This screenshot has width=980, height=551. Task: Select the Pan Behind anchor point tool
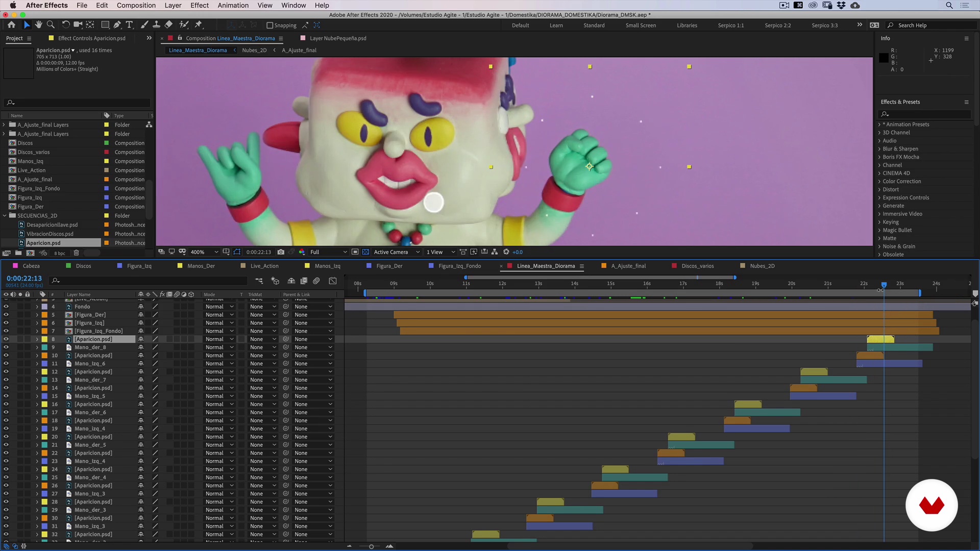click(x=90, y=24)
